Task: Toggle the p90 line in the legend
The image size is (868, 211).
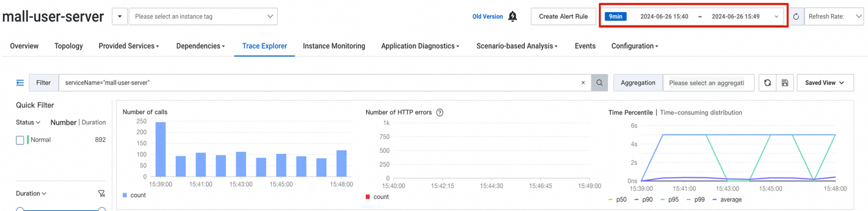Action: (643, 199)
